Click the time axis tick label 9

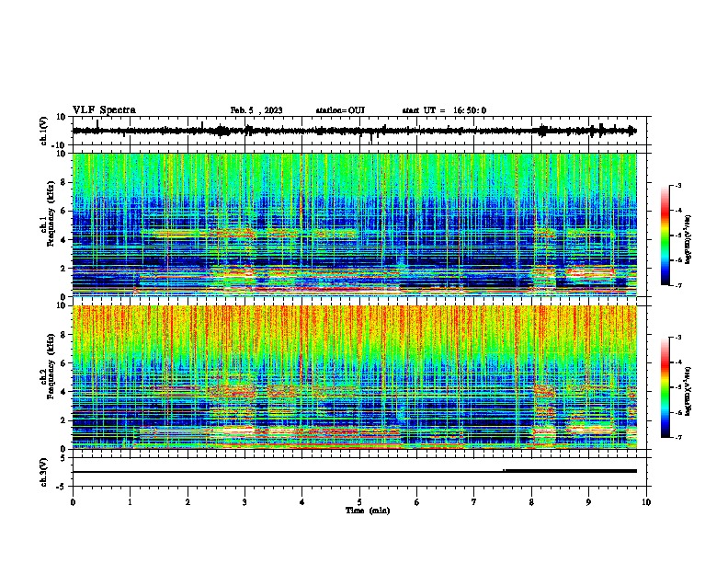588,502
